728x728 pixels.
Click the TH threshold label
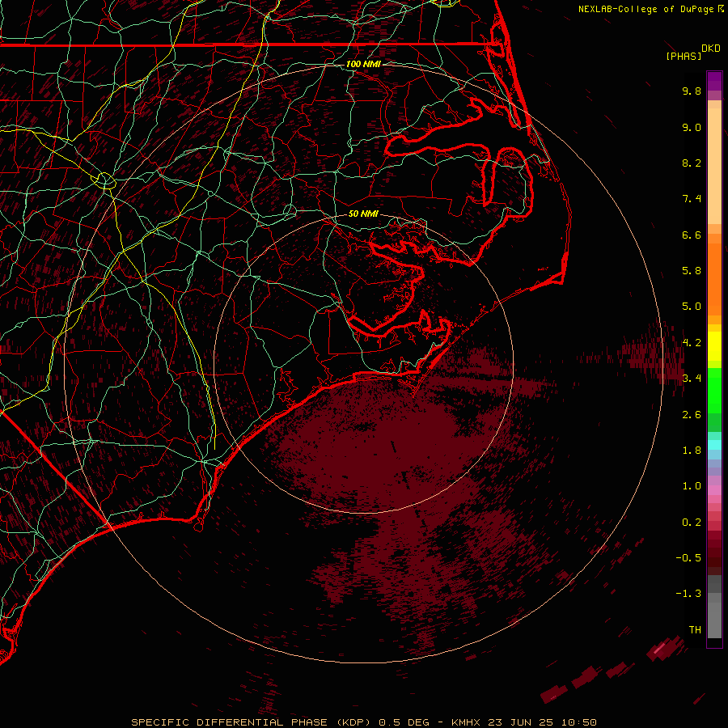[x=695, y=630]
